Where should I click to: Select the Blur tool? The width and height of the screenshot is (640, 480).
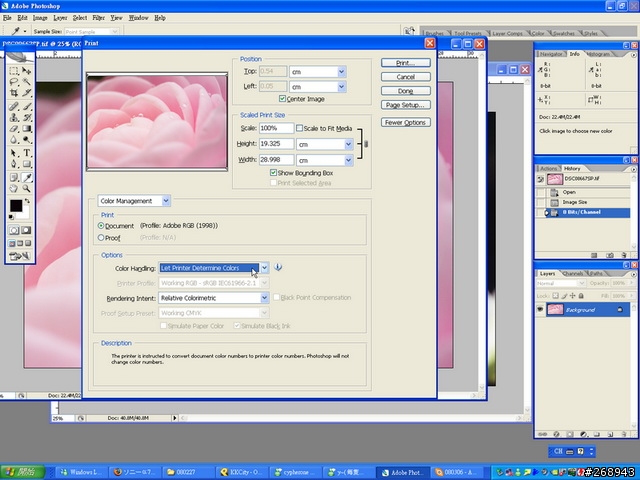pos(14,140)
